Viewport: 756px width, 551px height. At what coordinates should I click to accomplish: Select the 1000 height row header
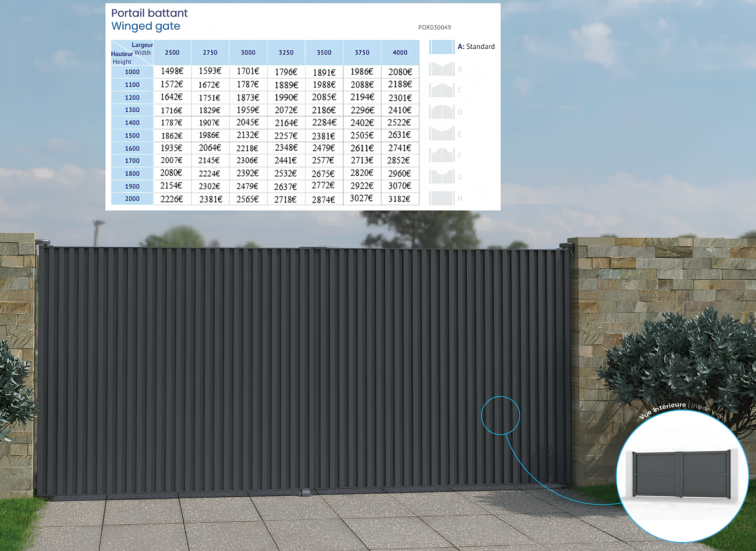tap(132, 72)
